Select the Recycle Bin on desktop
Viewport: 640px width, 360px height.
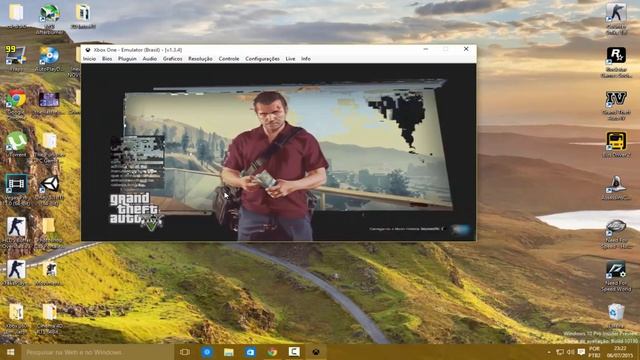[616, 315]
